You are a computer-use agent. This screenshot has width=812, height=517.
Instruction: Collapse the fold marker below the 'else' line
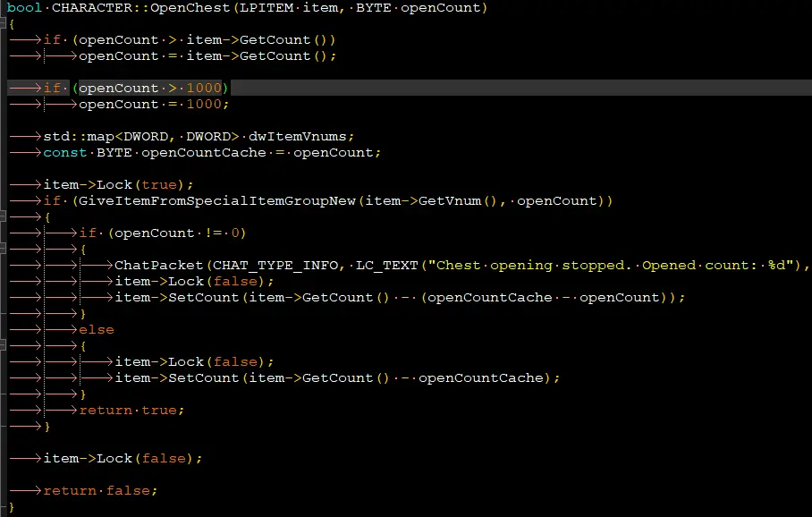tap(3, 345)
